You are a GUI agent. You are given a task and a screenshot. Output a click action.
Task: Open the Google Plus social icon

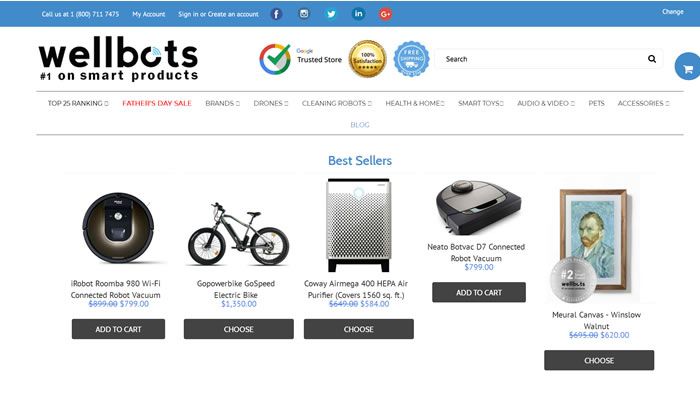[385, 14]
